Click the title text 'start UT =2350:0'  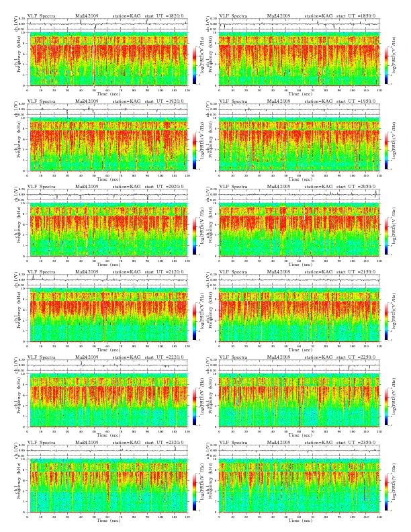[x=356, y=443]
